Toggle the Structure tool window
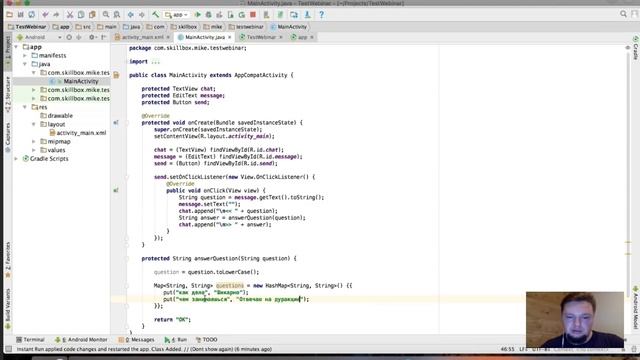Screen dimensions: 640x360 [8, 94]
